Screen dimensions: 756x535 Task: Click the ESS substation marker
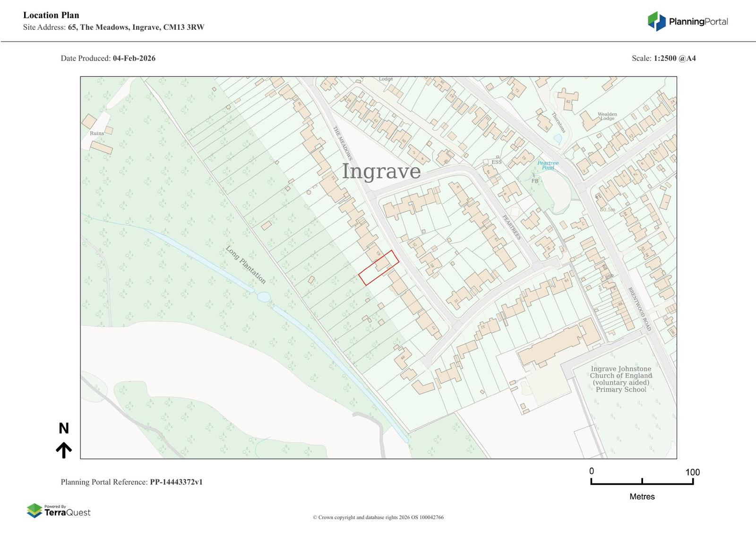coord(496,162)
